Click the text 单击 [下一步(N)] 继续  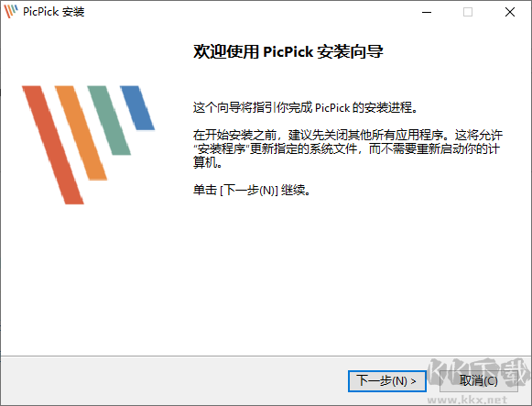pyautogui.click(x=252, y=190)
